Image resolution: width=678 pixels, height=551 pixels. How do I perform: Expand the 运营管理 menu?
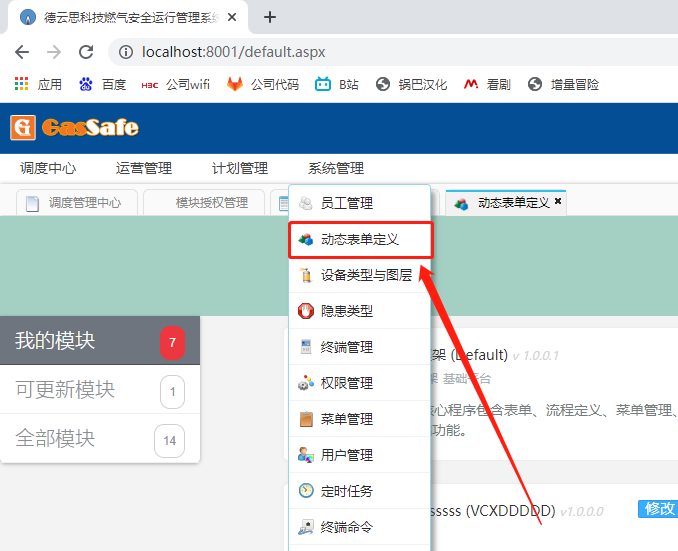(x=144, y=168)
